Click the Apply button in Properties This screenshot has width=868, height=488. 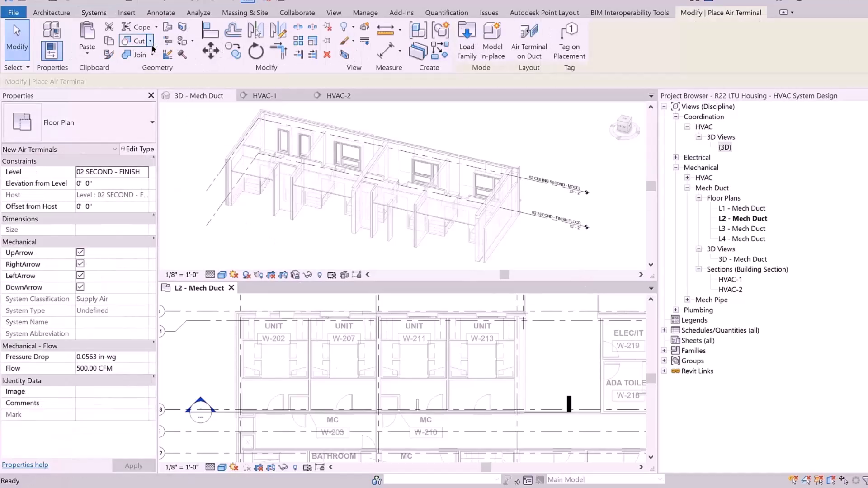(133, 465)
